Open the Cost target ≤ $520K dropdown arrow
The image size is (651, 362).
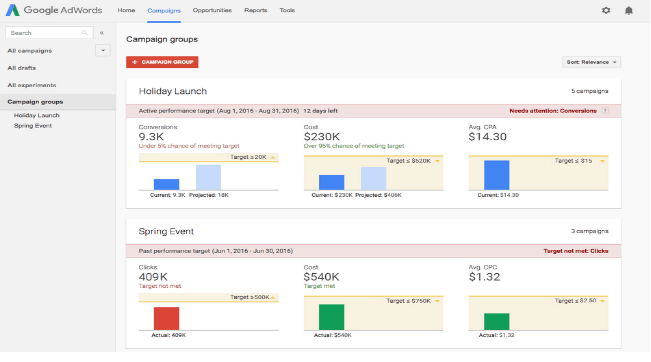(x=437, y=161)
